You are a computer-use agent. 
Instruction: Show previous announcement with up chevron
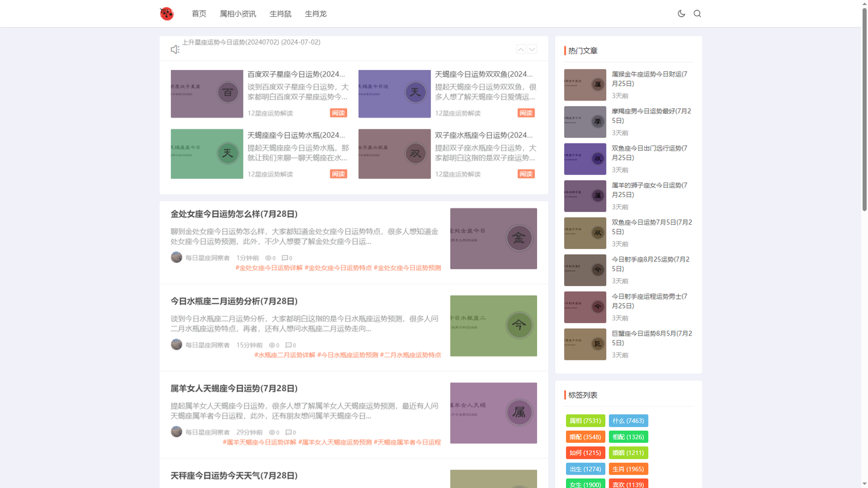pyautogui.click(x=521, y=49)
